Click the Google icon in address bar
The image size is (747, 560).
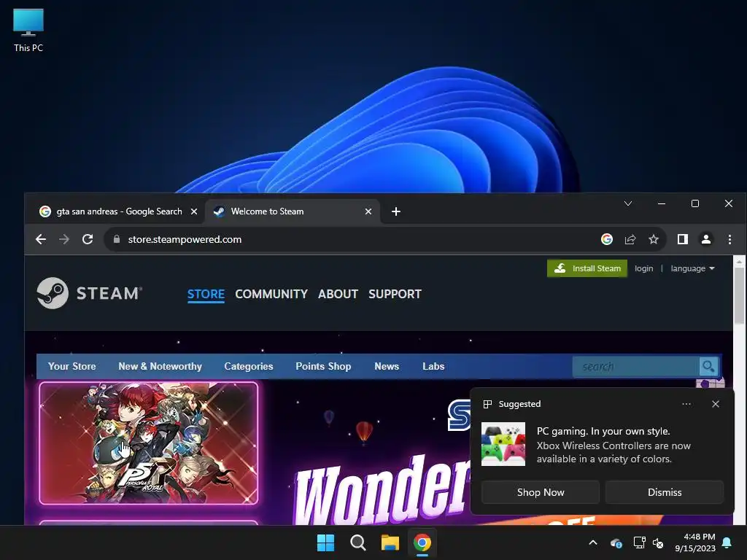point(606,239)
